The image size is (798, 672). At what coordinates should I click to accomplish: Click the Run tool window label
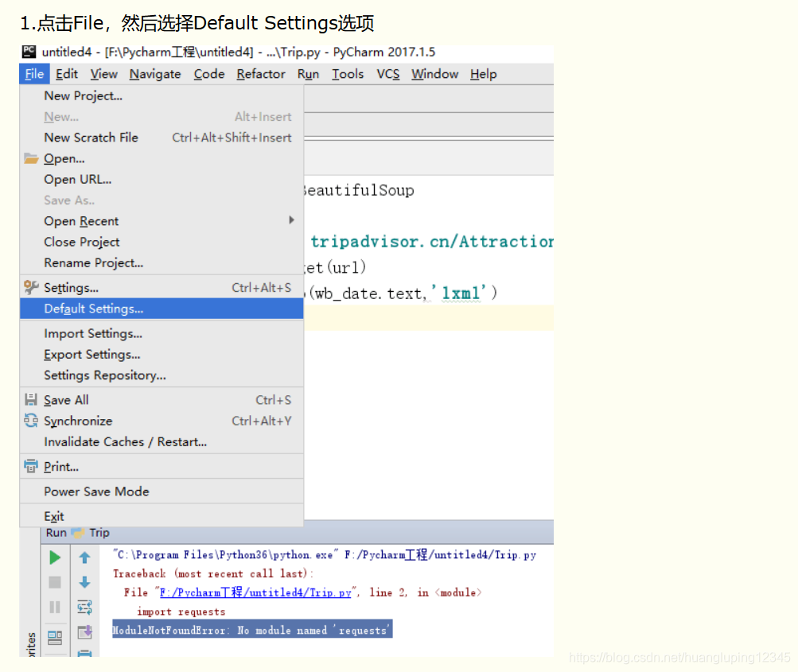(x=56, y=533)
